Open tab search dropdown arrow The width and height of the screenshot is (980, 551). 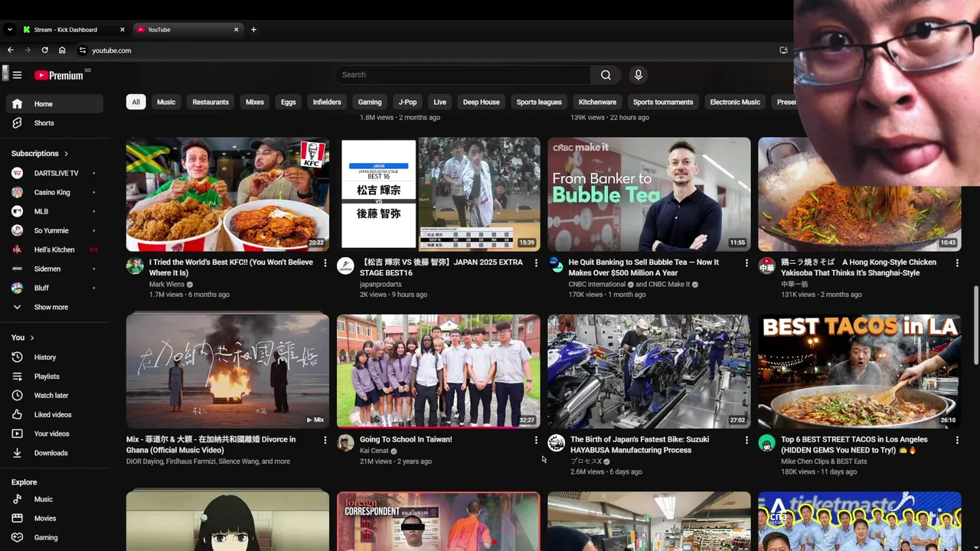tap(9, 30)
